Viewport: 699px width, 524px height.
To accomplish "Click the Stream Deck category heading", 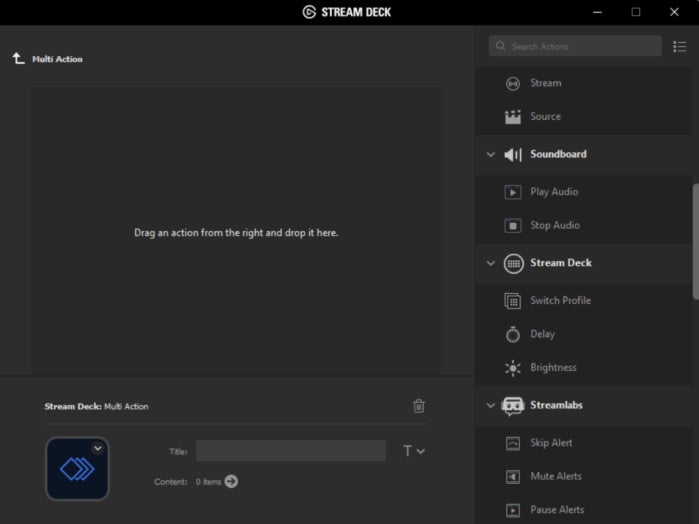I will click(561, 263).
